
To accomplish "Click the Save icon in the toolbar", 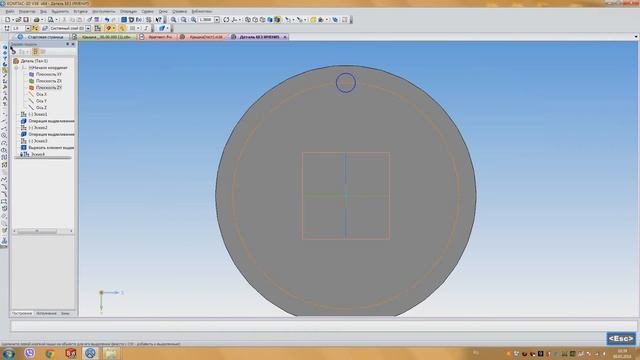I will coord(26,20).
